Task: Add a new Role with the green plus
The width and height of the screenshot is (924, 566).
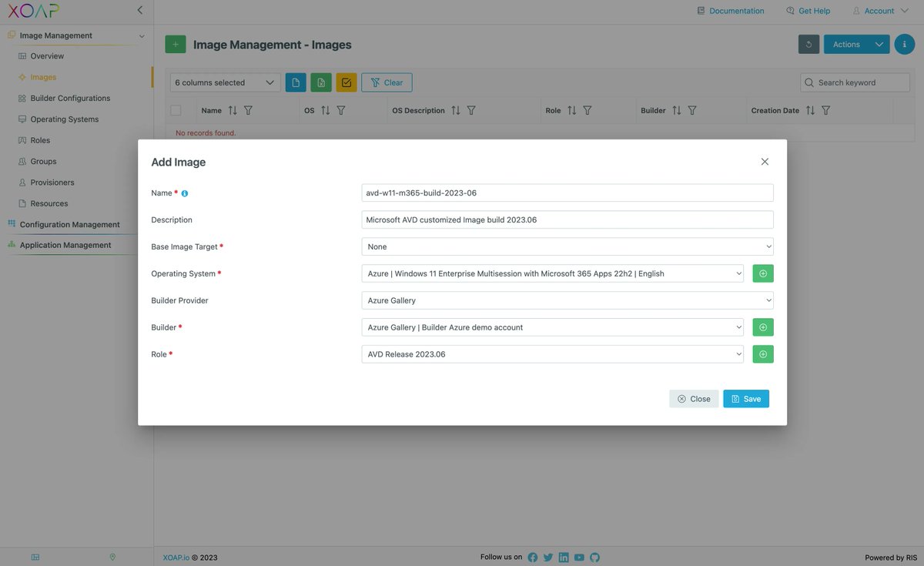Action: coord(763,354)
